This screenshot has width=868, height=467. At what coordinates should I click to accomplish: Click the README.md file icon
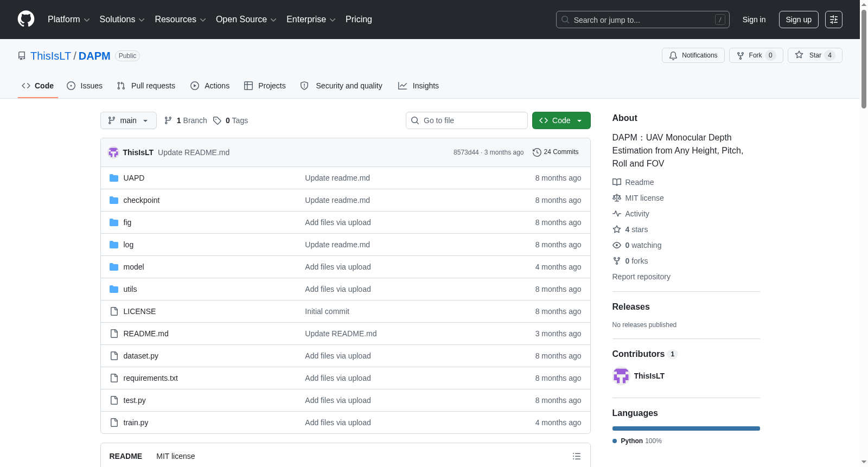click(114, 334)
